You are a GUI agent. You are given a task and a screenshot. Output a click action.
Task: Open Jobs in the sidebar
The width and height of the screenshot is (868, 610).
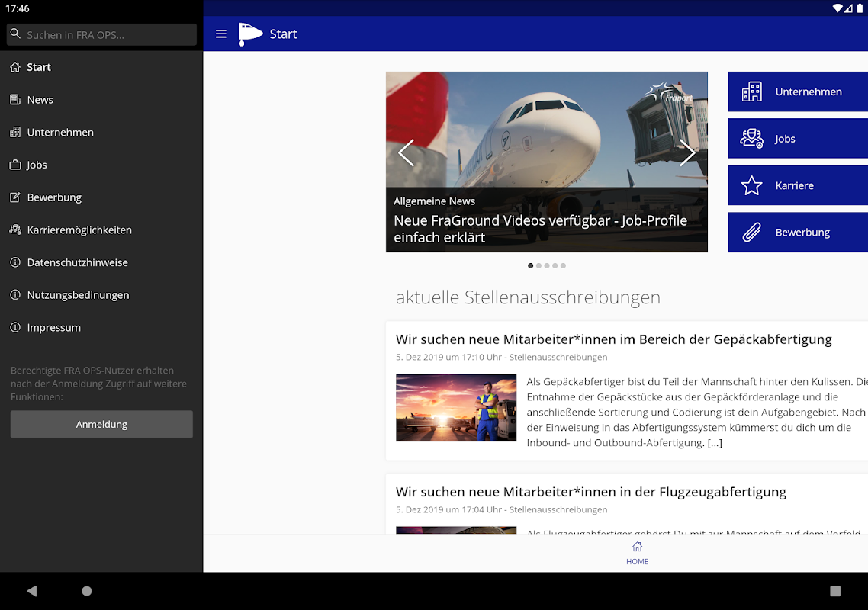click(x=101, y=165)
